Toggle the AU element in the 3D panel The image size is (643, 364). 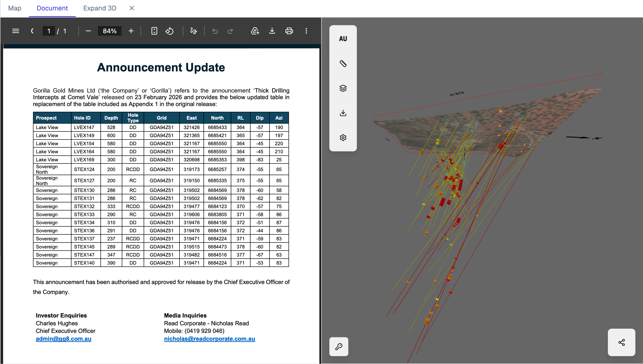pos(343,39)
